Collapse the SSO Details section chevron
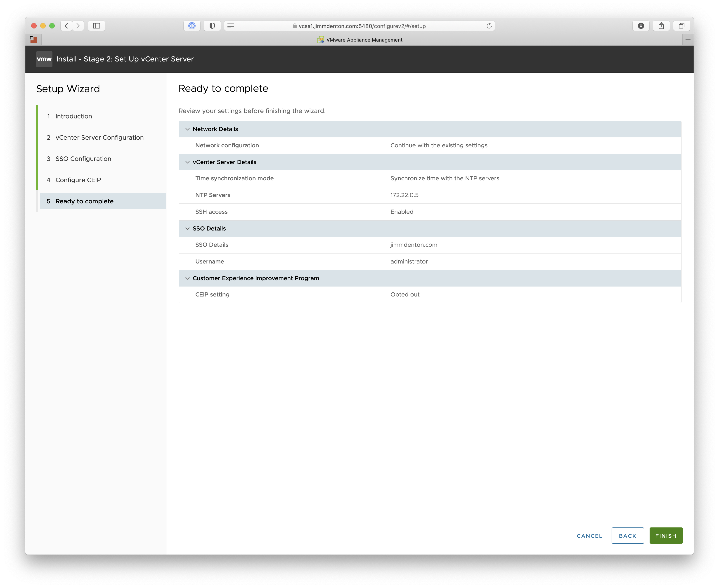The width and height of the screenshot is (719, 588). [x=187, y=229]
